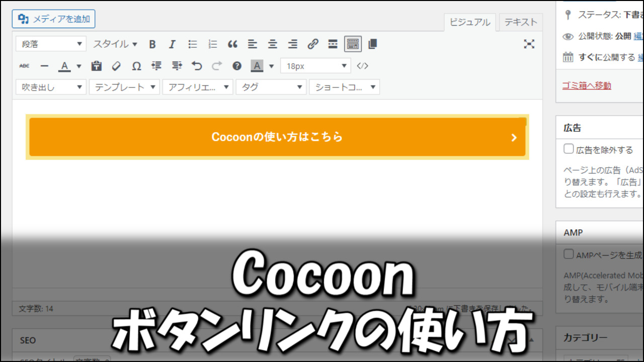The height and width of the screenshot is (362, 644).
Task: Toggle bold formatting
Action: [x=152, y=44]
